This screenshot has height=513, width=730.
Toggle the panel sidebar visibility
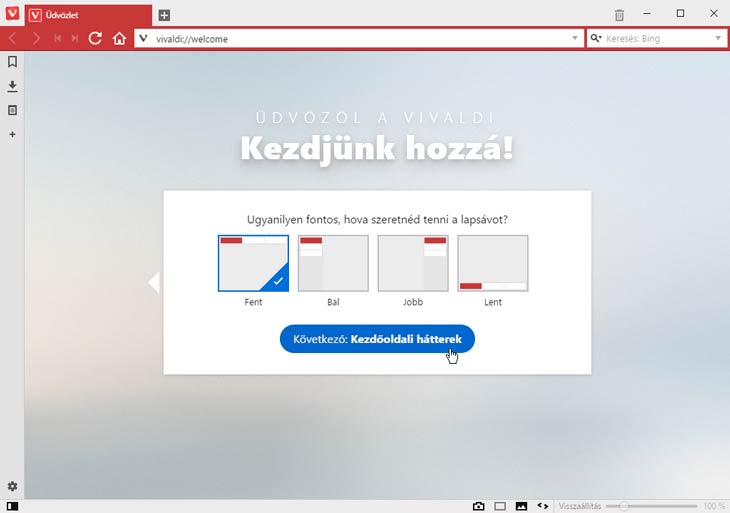[12, 506]
